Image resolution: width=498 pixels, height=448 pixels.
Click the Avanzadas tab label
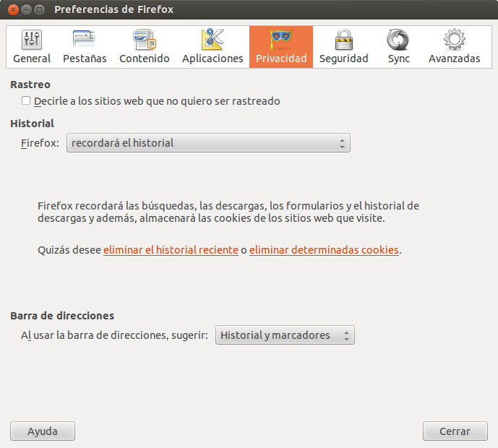coord(454,59)
